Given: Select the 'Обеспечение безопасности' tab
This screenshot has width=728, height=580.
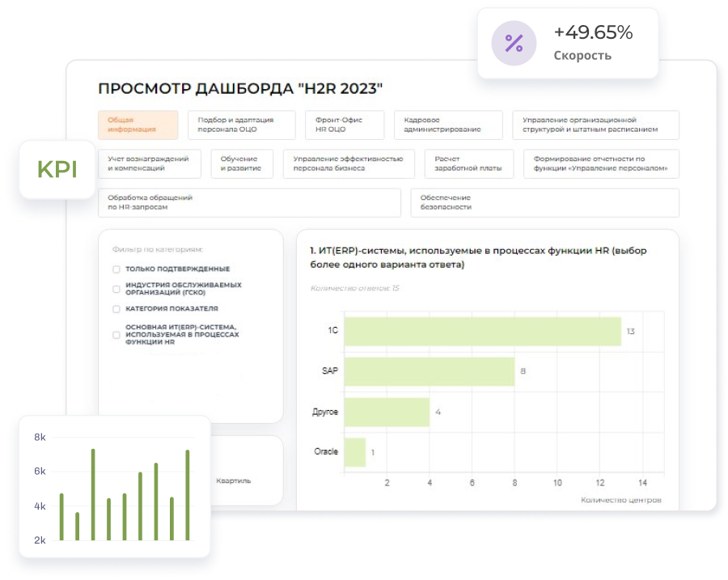Looking at the screenshot, I should (544, 202).
